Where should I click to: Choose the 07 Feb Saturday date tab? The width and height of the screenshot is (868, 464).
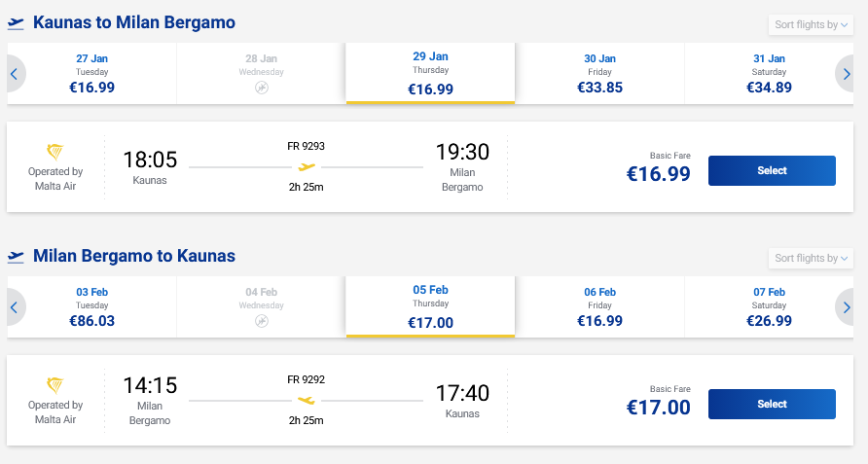coord(769,307)
